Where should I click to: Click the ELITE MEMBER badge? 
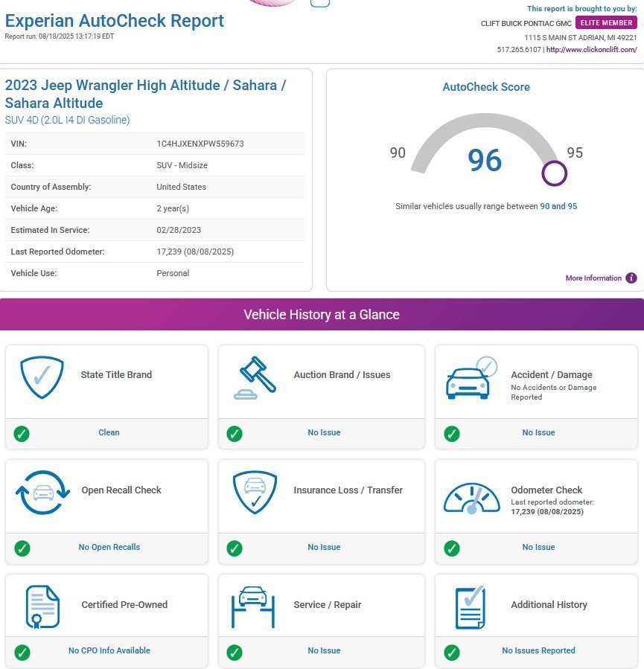(x=606, y=23)
